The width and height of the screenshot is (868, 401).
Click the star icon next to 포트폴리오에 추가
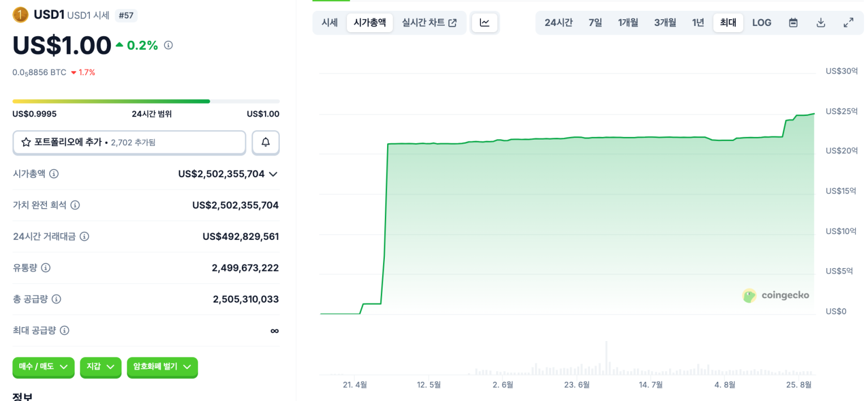(26, 143)
